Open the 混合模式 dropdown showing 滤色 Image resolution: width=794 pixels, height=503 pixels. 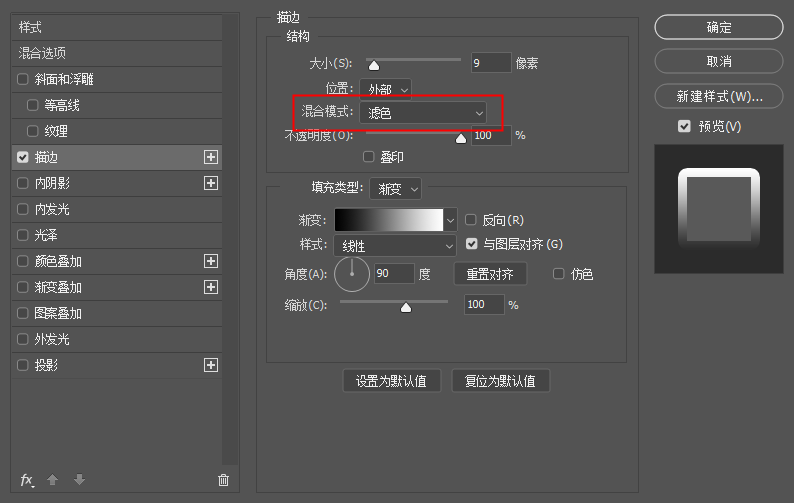pos(423,113)
